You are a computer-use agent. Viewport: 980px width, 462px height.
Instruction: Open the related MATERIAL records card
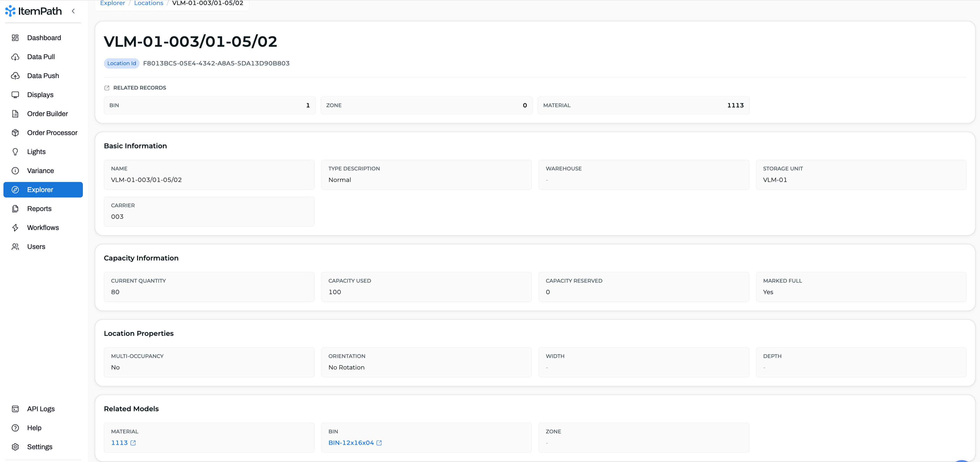tap(643, 105)
